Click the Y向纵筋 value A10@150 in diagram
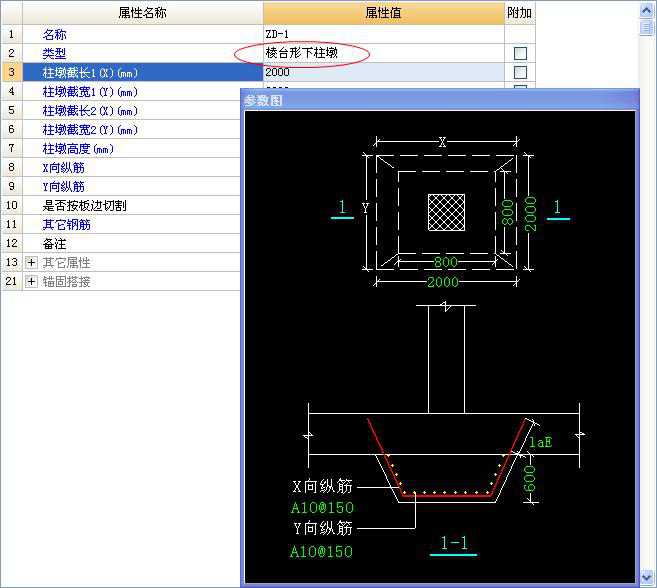The width and height of the screenshot is (657, 588). (321, 551)
